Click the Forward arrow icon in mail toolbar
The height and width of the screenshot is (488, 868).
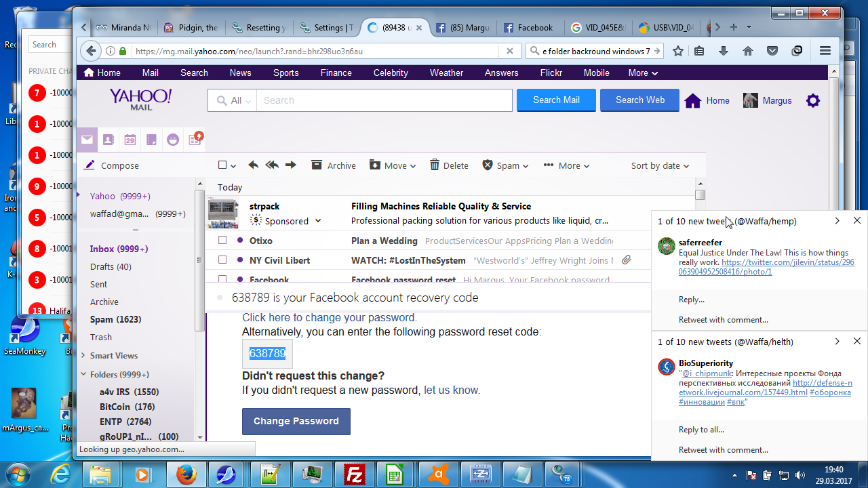[x=291, y=165]
